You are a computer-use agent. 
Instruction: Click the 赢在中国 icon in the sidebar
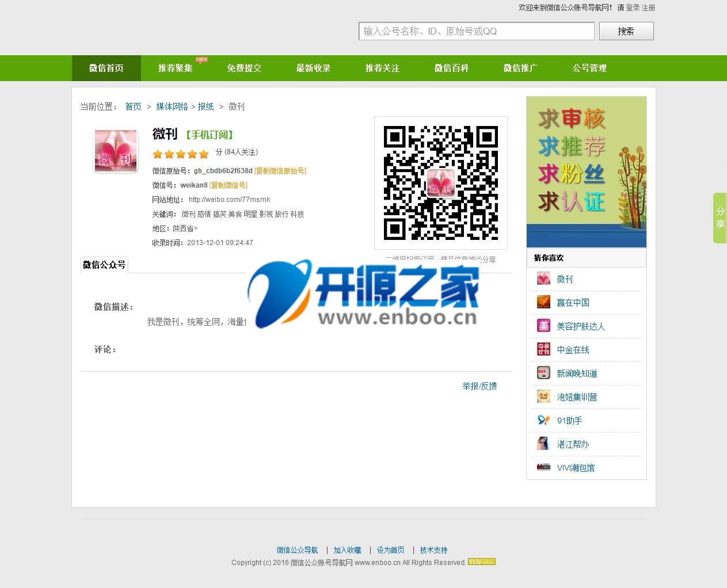tap(543, 302)
